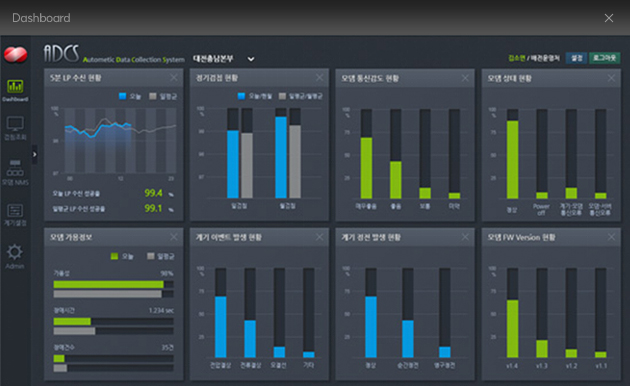Image resolution: width=630 pixels, height=386 pixels.
Task: Close the 5분 LP 수신 현황 panel
Action: [174, 78]
